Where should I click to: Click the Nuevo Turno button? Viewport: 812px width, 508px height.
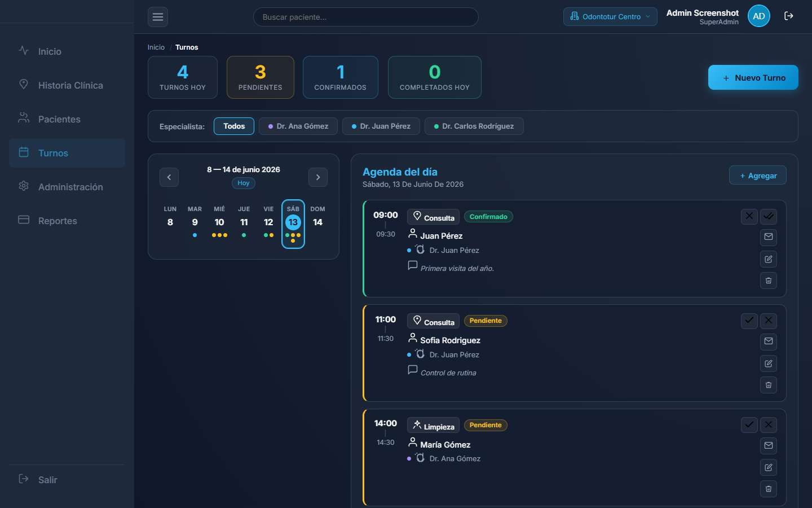pos(753,77)
